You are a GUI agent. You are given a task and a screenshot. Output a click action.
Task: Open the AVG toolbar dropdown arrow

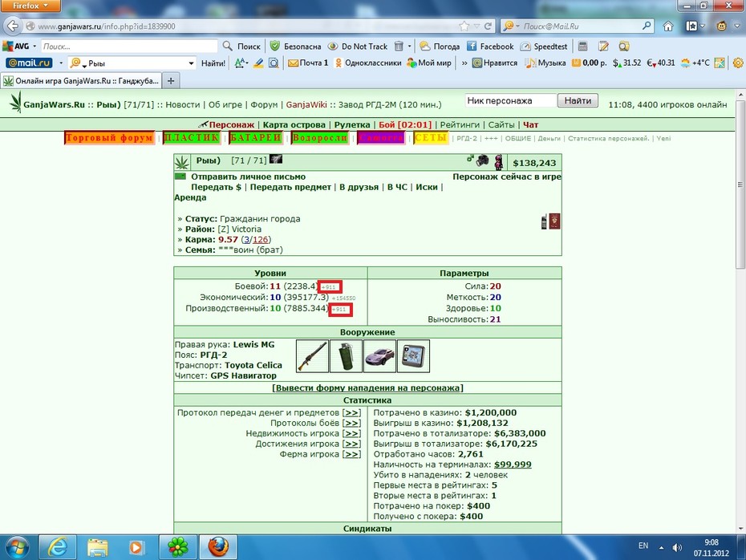point(34,47)
